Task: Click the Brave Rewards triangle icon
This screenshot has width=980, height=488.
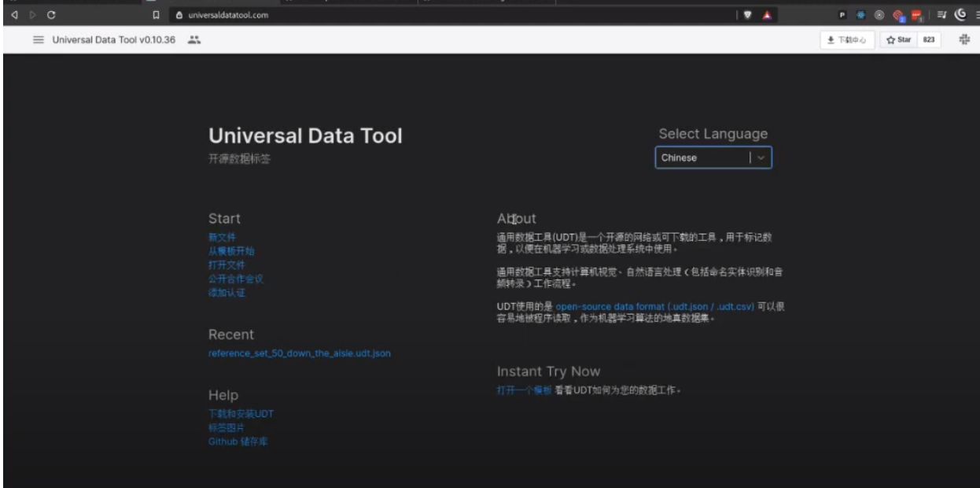Action: point(768,14)
